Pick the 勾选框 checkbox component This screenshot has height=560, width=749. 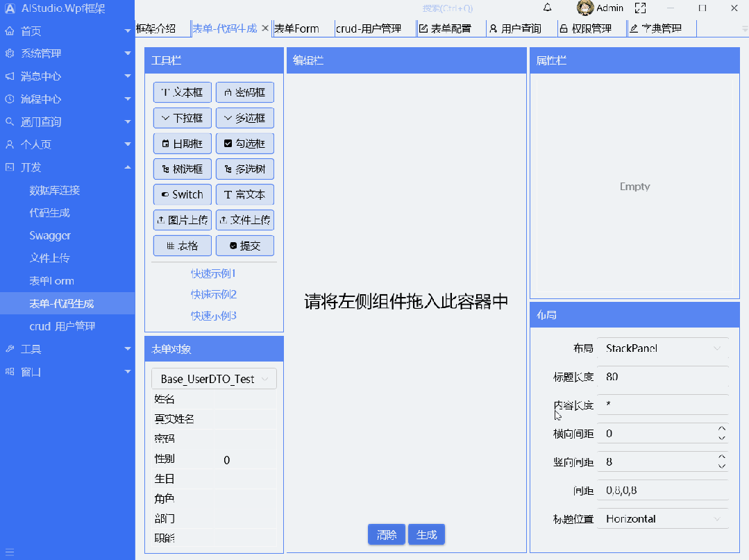(x=245, y=144)
